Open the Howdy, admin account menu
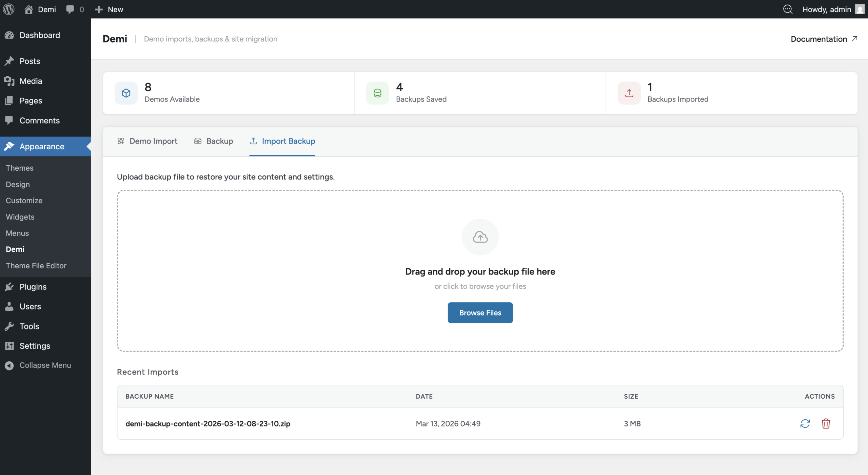Image resolution: width=868 pixels, height=475 pixels. (832, 9)
